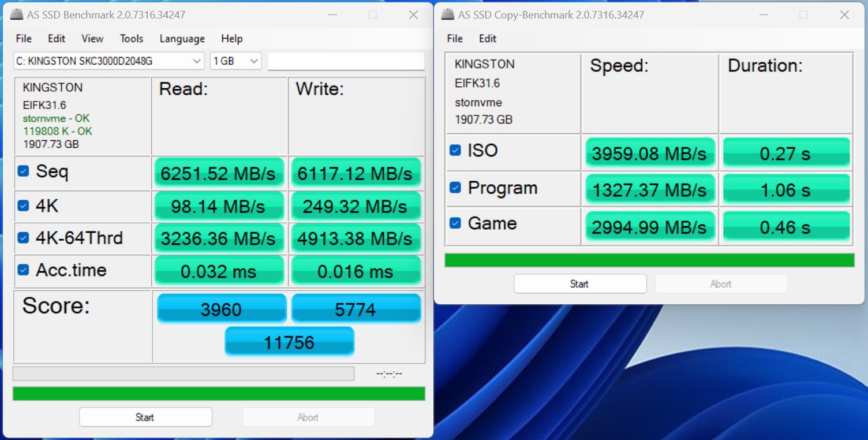Open File menu in Copy-Benchmark window
The width and height of the screenshot is (868, 440).
pyautogui.click(x=455, y=39)
